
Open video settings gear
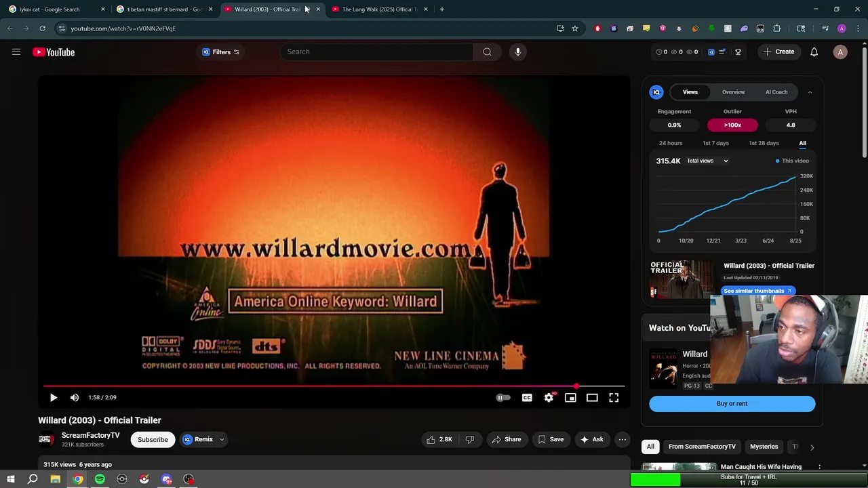[549, 398]
